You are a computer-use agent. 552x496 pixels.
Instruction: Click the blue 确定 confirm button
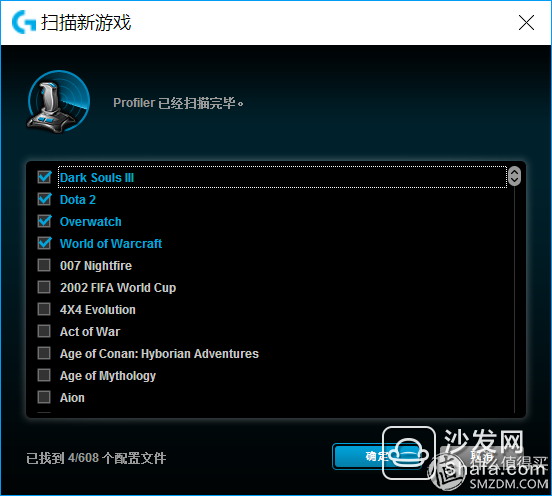[377, 457]
